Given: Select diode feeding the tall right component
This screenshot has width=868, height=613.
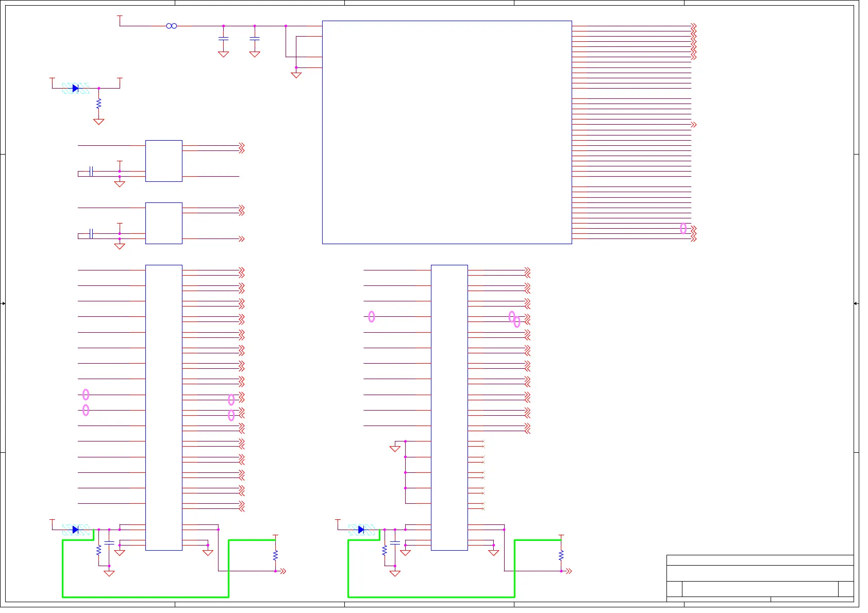Looking at the screenshot, I should tap(361, 530).
